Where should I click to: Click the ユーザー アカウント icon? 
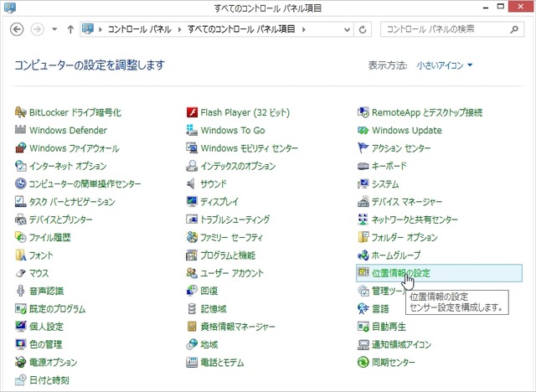point(192,273)
